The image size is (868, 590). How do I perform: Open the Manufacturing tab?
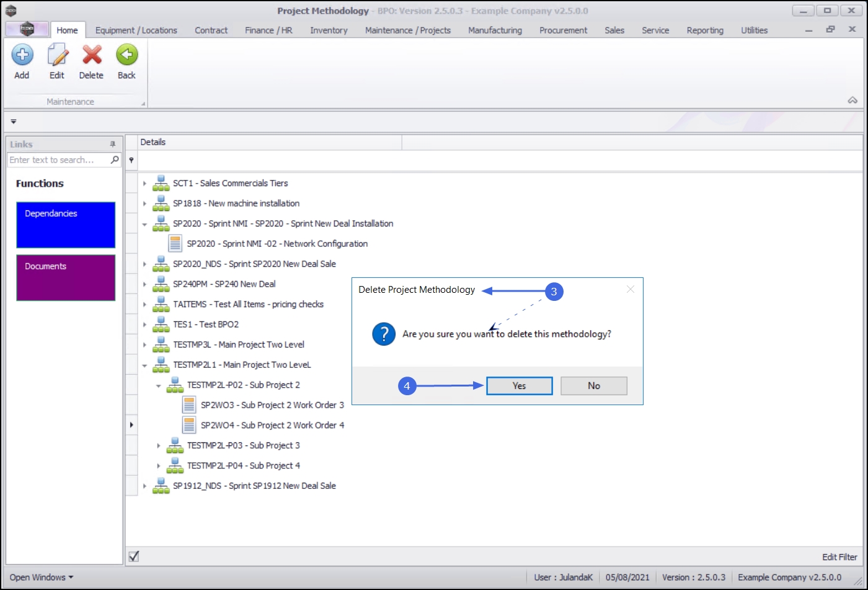point(495,30)
